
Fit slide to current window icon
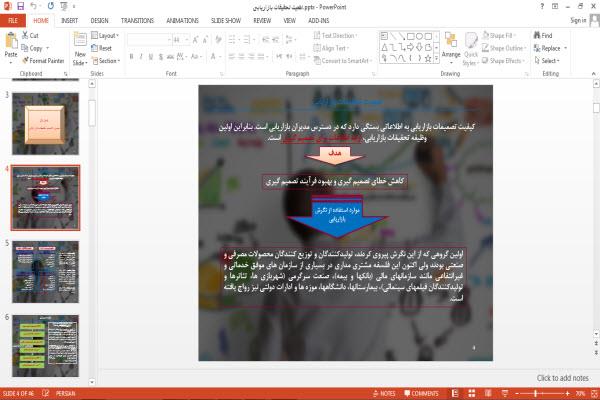point(594,393)
